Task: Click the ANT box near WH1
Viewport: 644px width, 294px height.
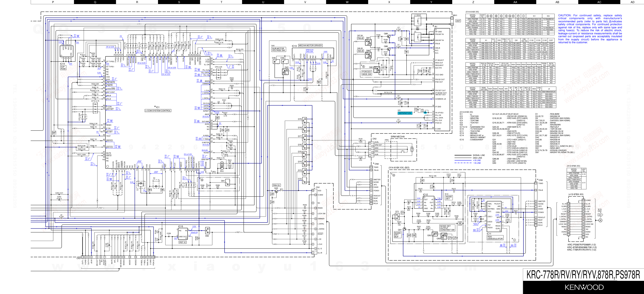Action: coord(458,21)
